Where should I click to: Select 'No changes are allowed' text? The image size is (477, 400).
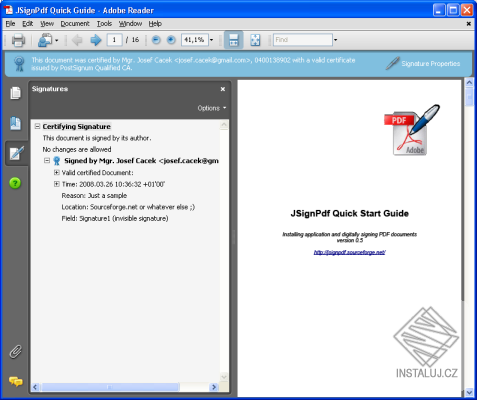77,149
